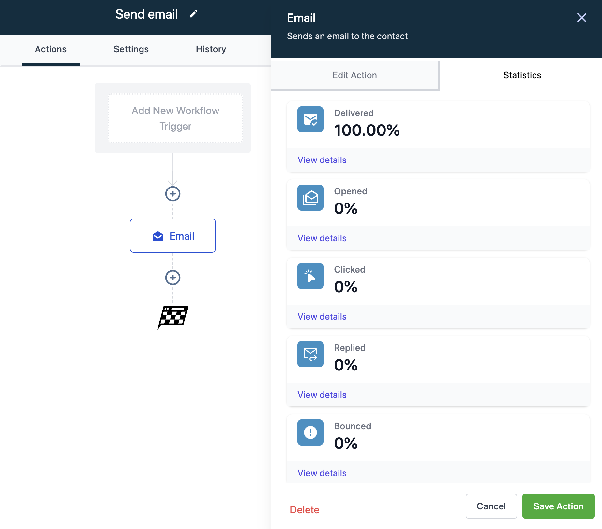Select the Statistics tab

(522, 75)
